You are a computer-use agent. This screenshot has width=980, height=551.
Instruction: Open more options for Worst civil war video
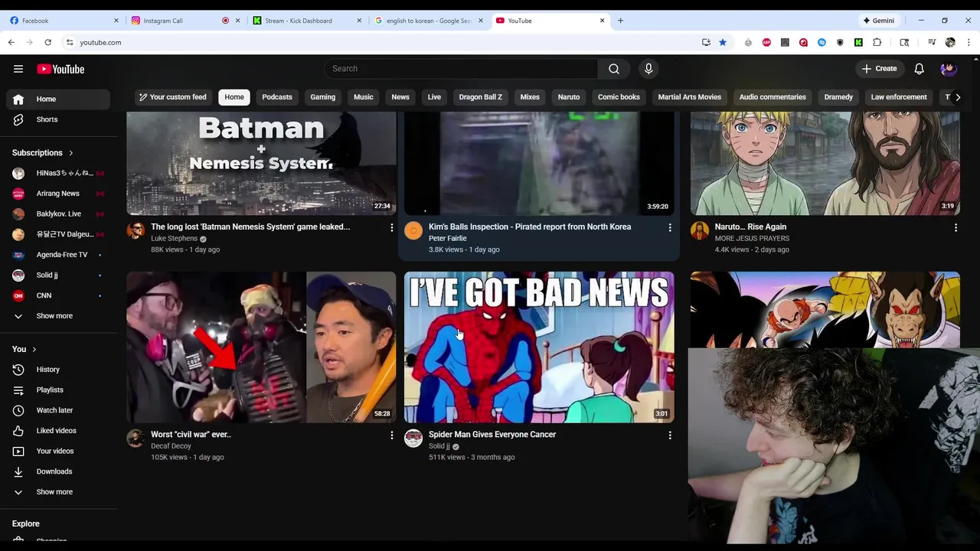point(391,435)
